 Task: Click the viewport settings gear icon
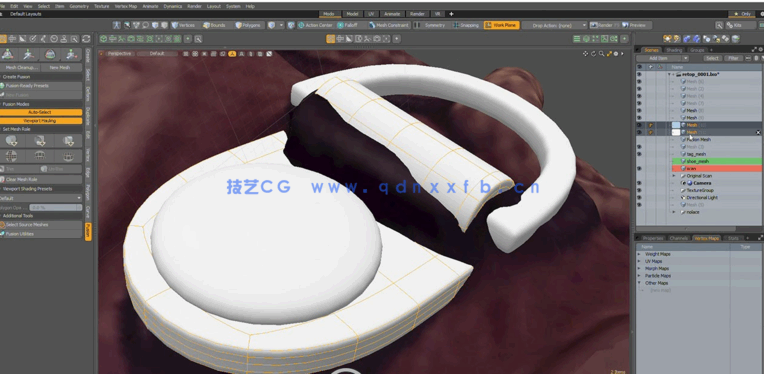616,54
